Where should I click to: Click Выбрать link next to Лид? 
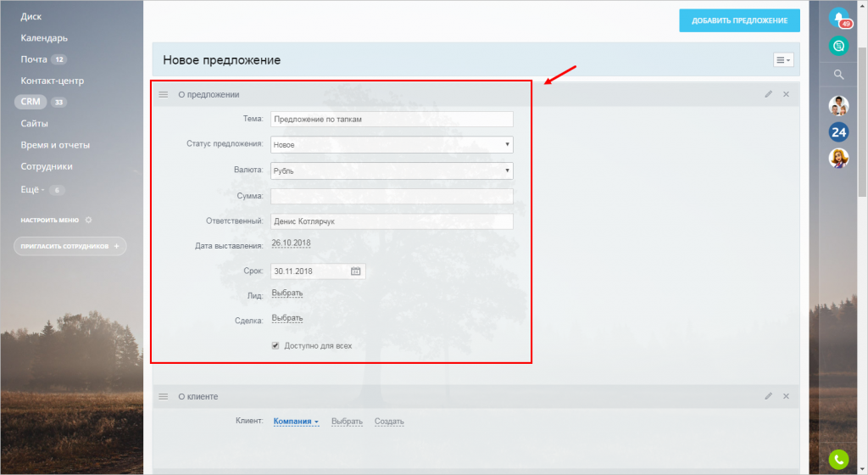pyautogui.click(x=287, y=293)
